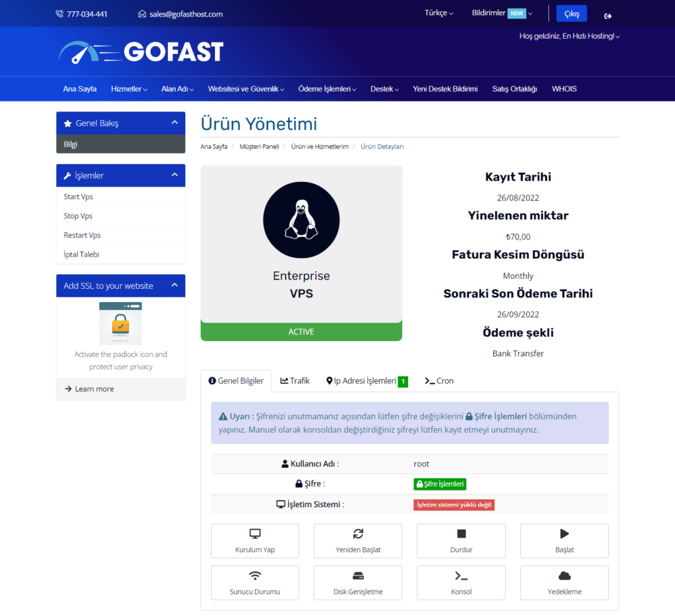Collapse the Genel Bakış sidebar panel
This screenshot has width=675, height=616.
175,123
